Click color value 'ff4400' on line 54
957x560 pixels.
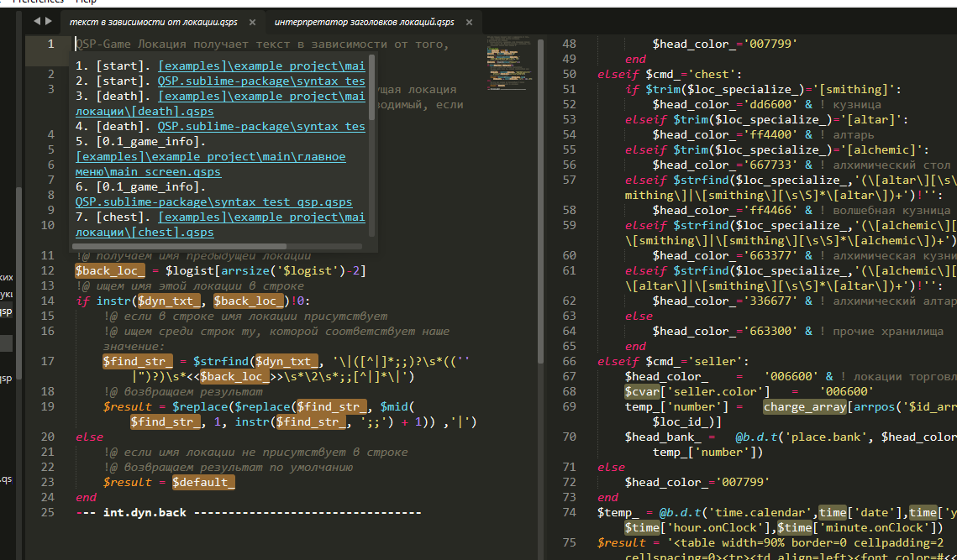click(x=773, y=134)
